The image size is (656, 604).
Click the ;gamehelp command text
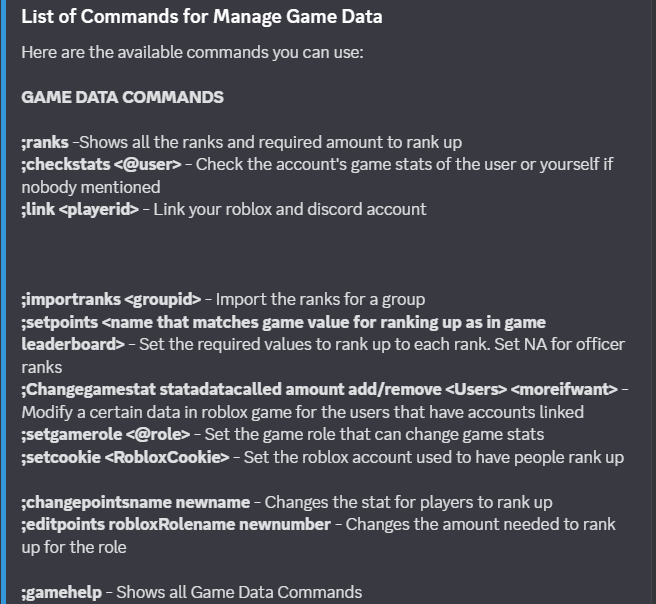pos(62,593)
